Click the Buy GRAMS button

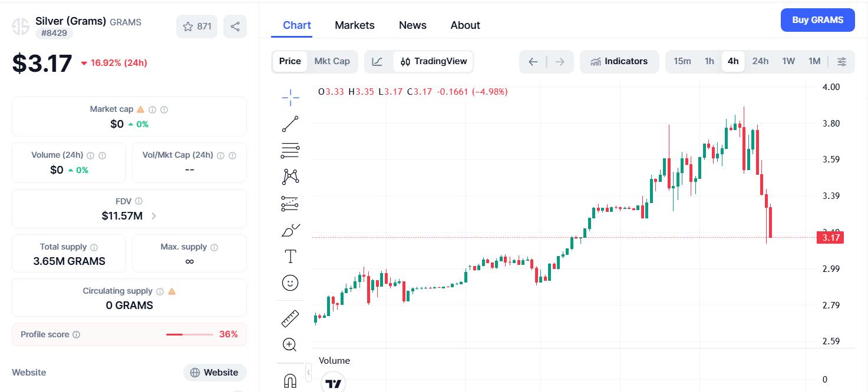click(817, 20)
